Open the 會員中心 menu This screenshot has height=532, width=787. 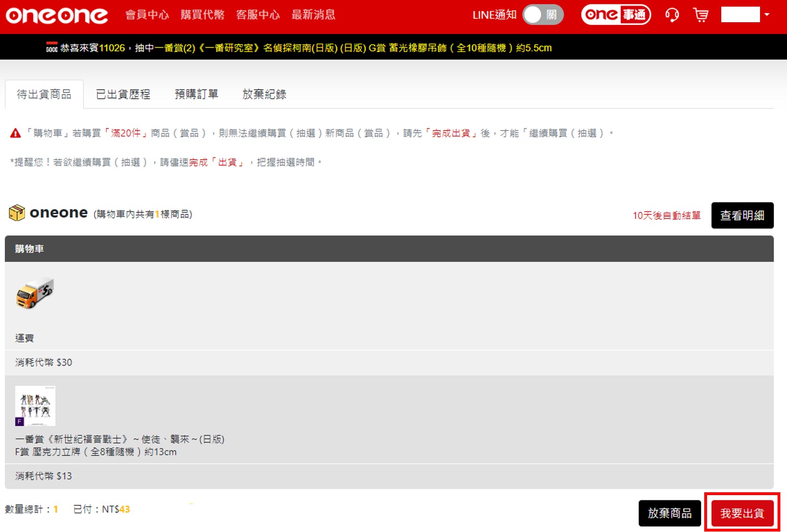147,15
